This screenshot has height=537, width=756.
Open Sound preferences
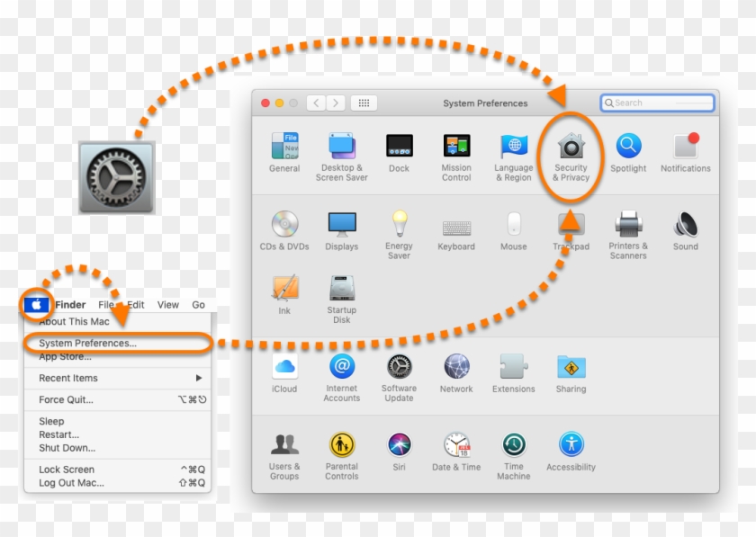coord(685,224)
